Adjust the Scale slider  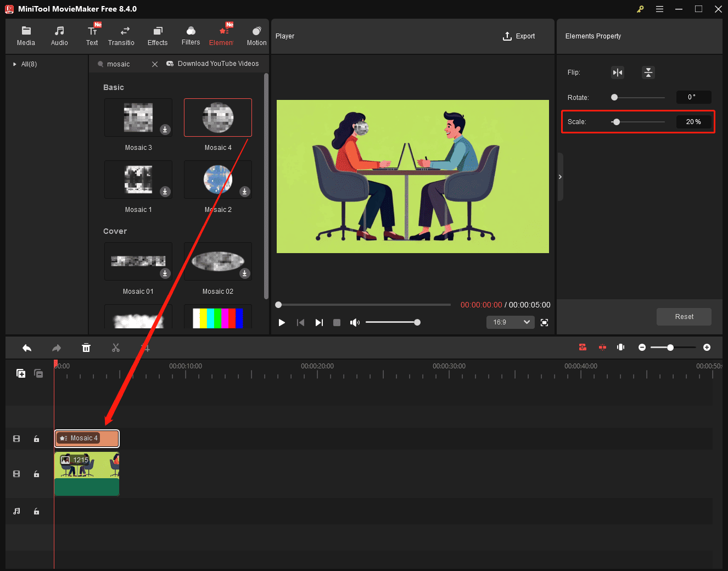click(x=616, y=121)
